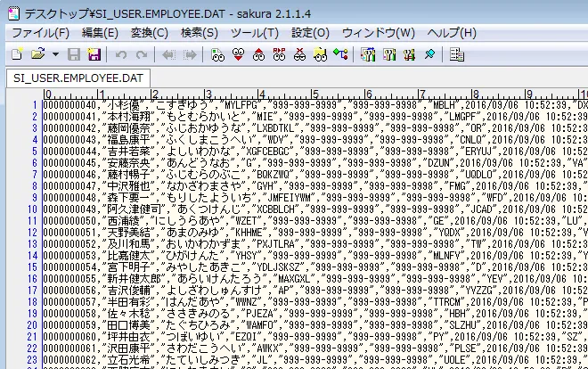Open type settings list icon
This screenshot has height=369, width=588.
(x=368, y=54)
